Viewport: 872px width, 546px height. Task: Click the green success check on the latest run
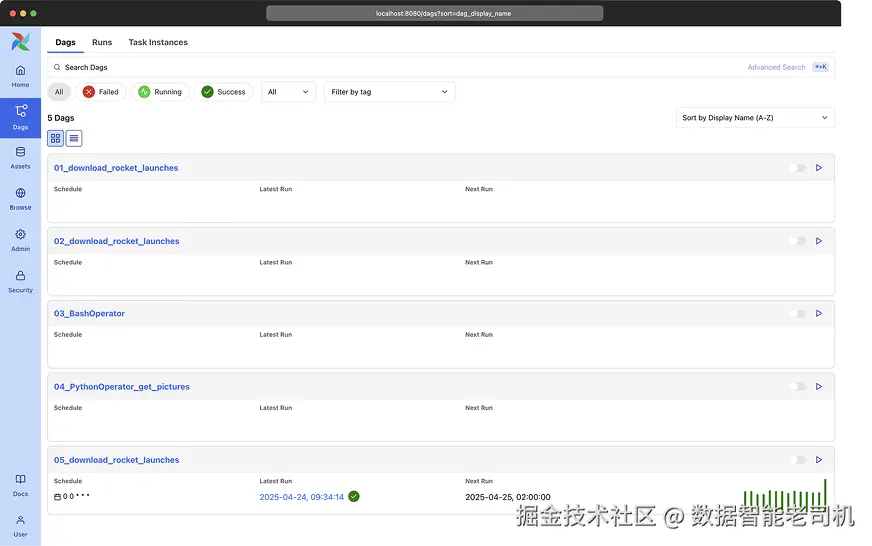[x=354, y=497]
